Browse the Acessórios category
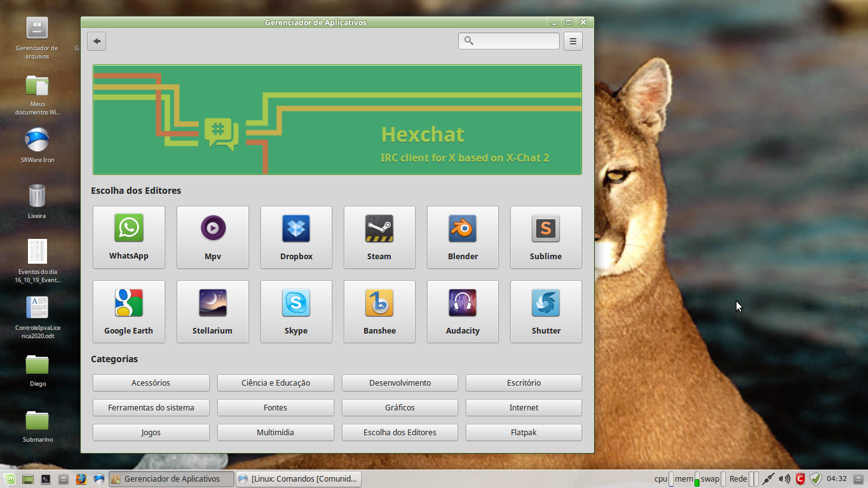The width and height of the screenshot is (868, 488). (x=151, y=383)
